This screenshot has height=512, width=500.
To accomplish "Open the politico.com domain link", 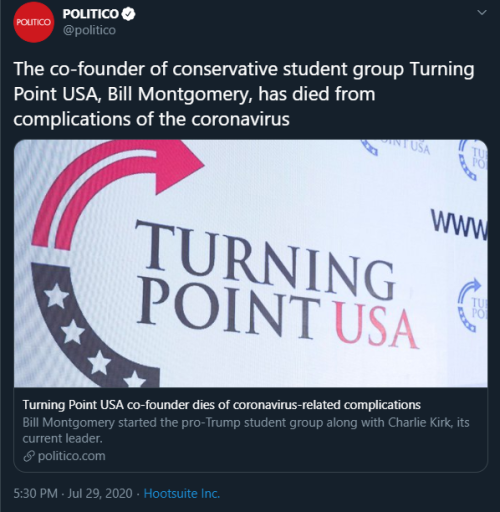I will 71,456.
